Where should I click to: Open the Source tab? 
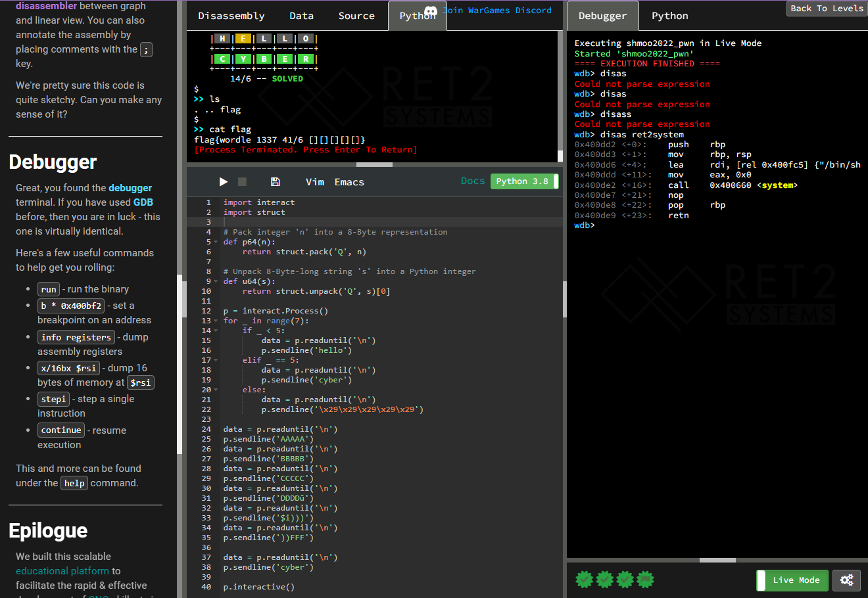tap(356, 16)
